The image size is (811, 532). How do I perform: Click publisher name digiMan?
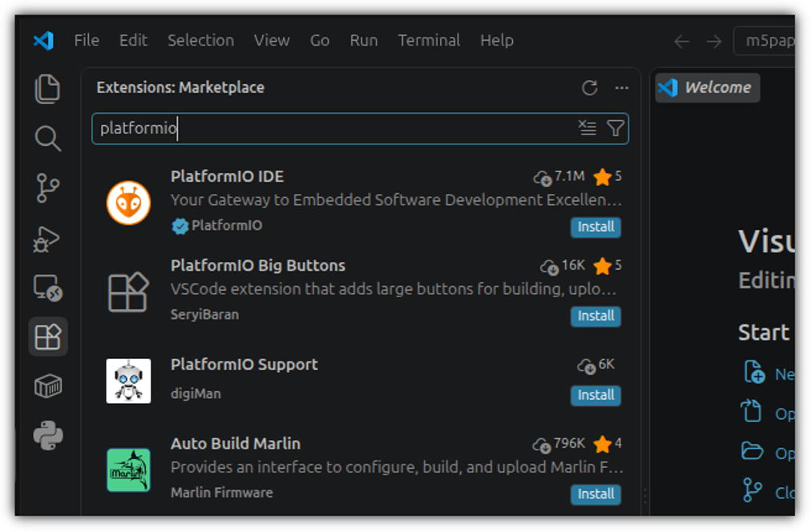pos(196,394)
